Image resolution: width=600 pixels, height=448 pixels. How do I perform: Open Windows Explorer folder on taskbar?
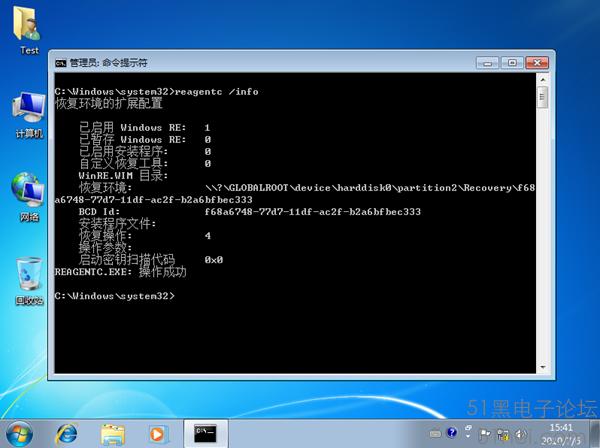point(112,434)
